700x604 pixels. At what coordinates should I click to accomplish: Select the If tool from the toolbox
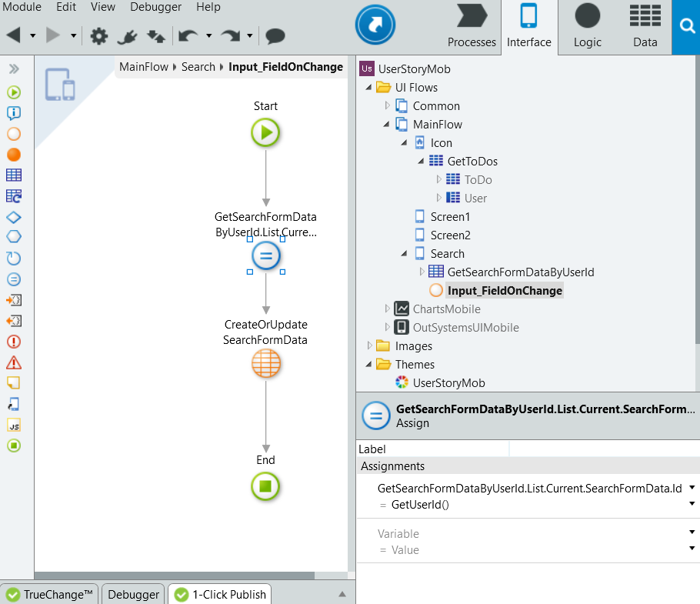pos(13,216)
